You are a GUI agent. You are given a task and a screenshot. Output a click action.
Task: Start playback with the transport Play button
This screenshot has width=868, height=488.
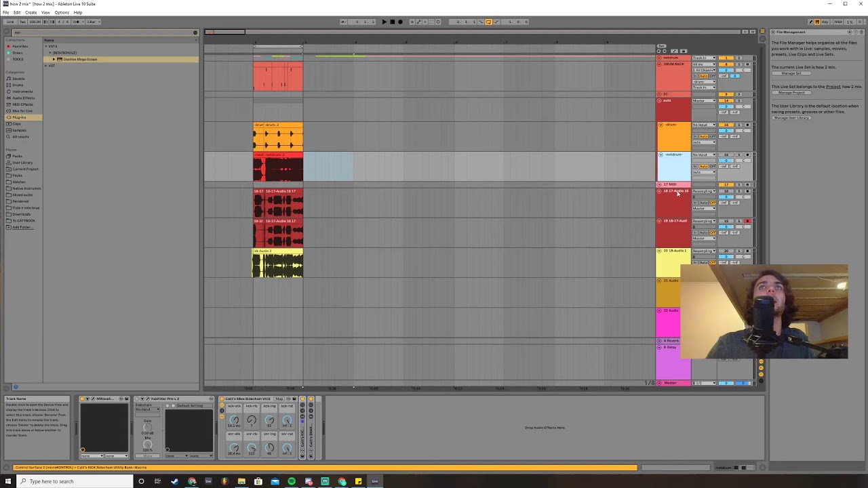(384, 22)
